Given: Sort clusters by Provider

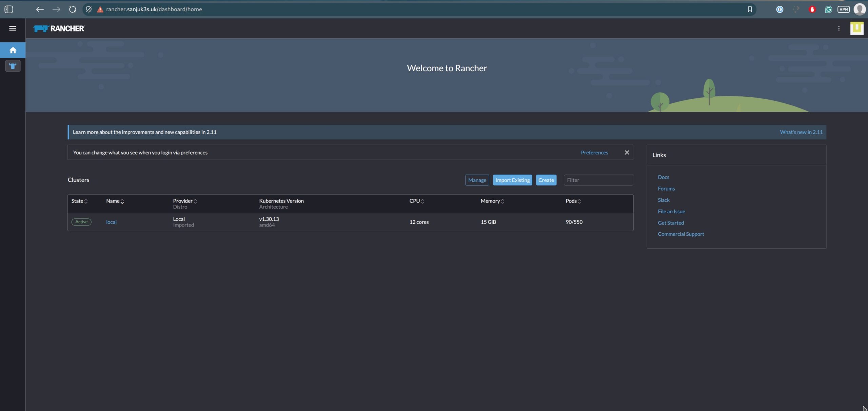Looking at the screenshot, I should (x=185, y=201).
